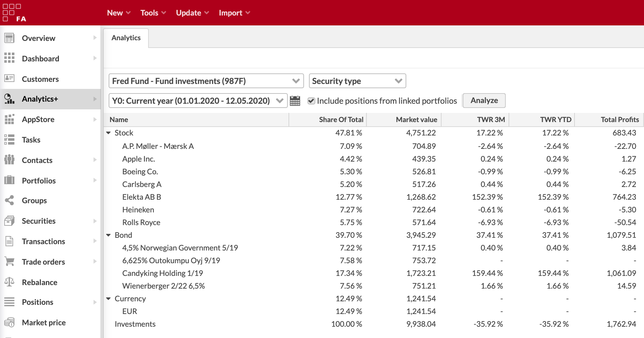Collapse the Bond group row
Viewport: 644px width, 338px height.
pyautogui.click(x=109, y=235)
